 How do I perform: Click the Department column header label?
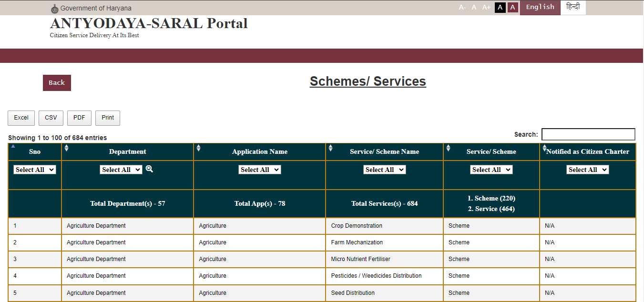(x=128, y=151)
